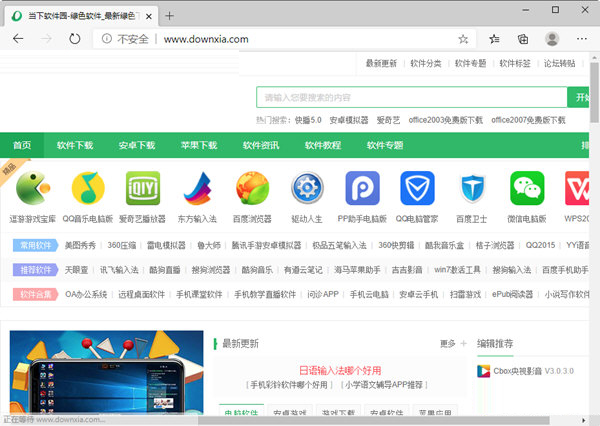Select the 苹果下载 navigation tab
This screenshot has height=426, width=600.
(199, 145)
